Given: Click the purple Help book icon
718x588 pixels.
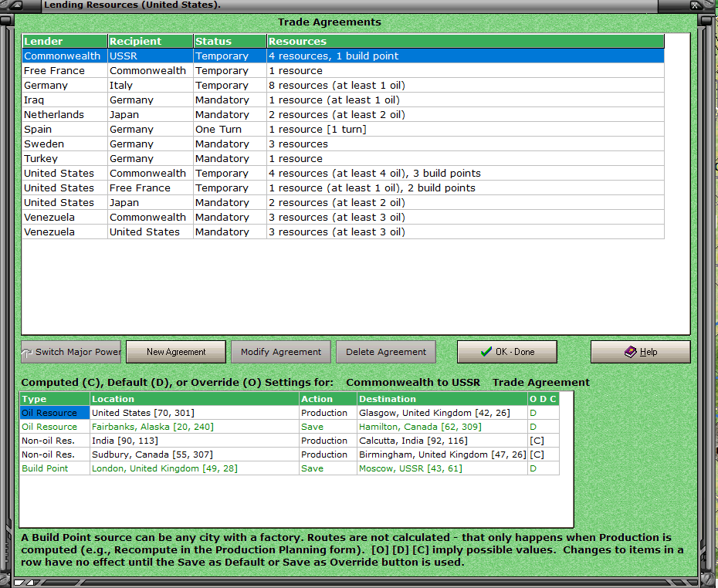Looking at the screenshot, I should [x=631, y=351].
